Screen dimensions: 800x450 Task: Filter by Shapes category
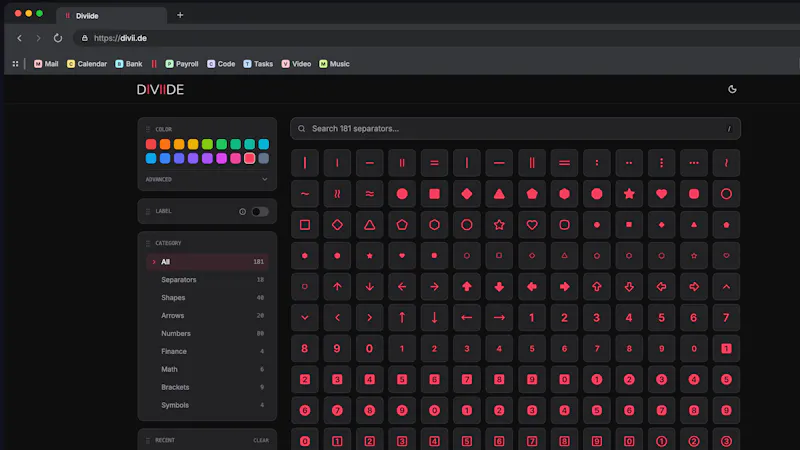point(207,297)
